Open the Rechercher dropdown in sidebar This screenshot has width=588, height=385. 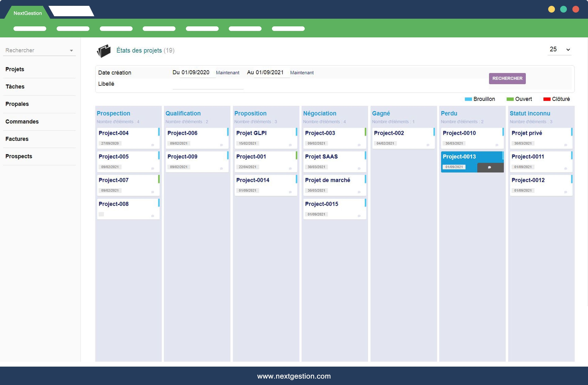coord(71,51)
